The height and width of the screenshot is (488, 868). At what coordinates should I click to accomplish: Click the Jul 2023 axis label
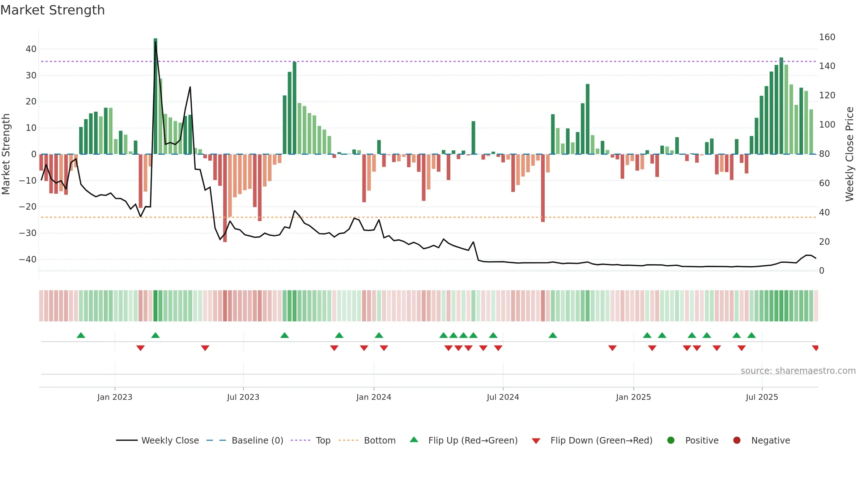click(243, 397)
